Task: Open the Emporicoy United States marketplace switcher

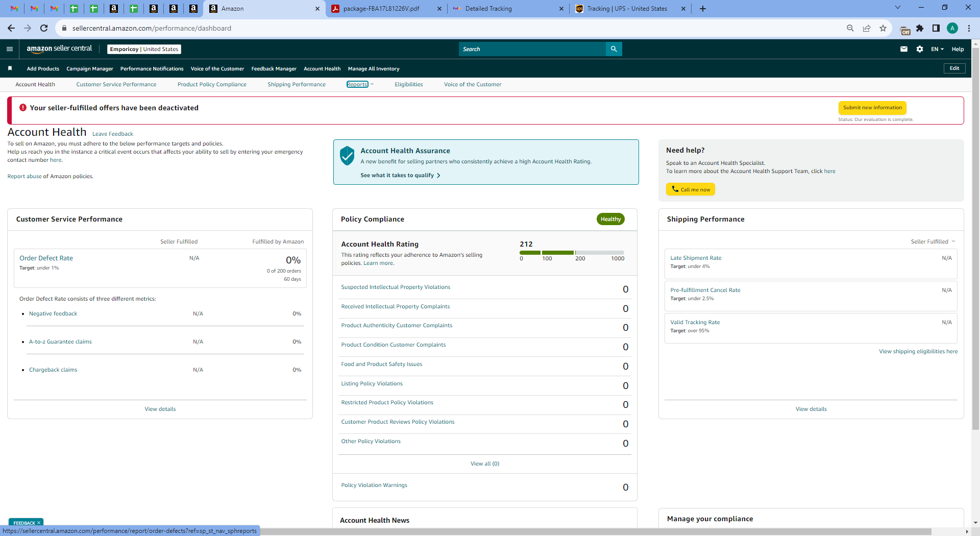Action: (x=144, y=49)
